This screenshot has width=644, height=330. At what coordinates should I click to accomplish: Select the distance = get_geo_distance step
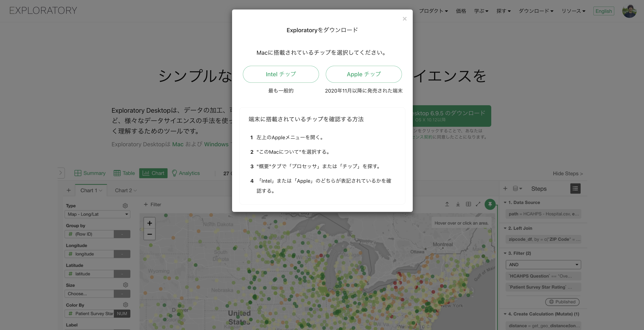click(543, 326)
